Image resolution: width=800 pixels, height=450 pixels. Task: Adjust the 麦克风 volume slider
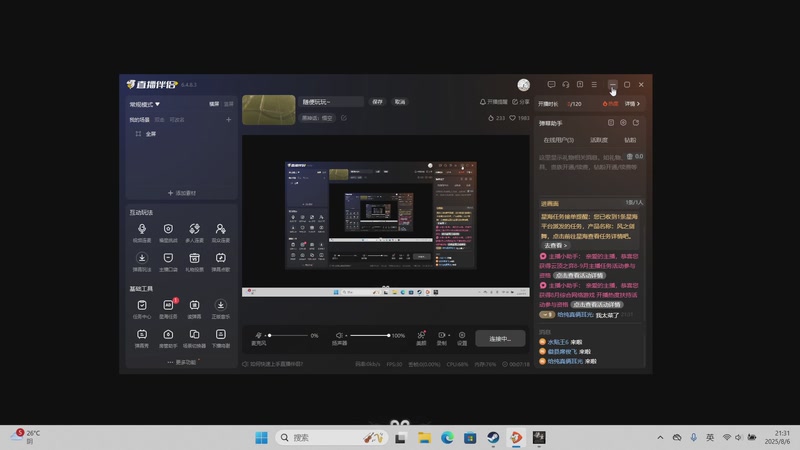[x=288, y=335]
